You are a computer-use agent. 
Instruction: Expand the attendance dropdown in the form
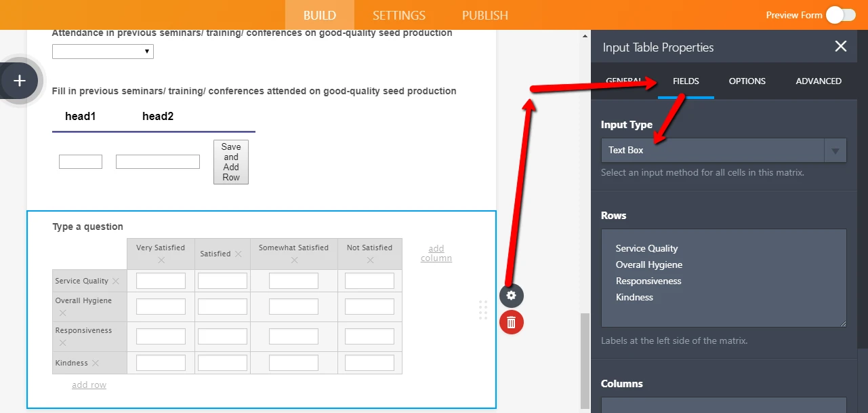[x=103, y=52]
